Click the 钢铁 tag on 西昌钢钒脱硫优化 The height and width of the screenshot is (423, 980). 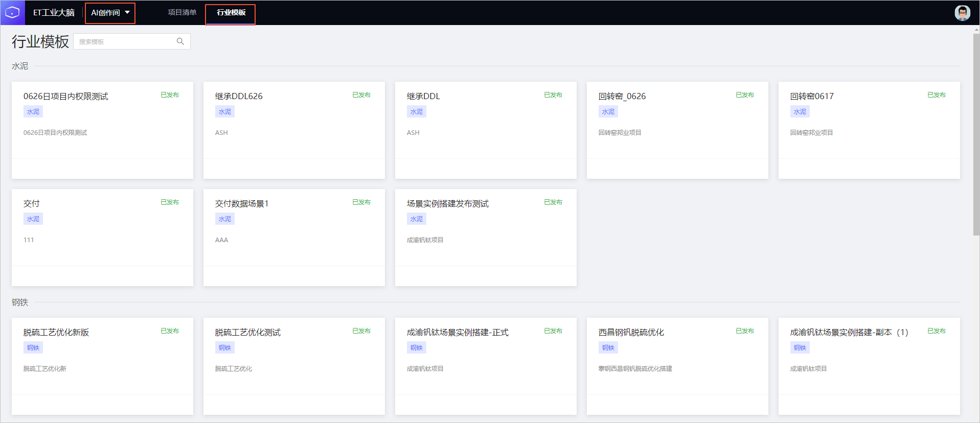(608, 348)
